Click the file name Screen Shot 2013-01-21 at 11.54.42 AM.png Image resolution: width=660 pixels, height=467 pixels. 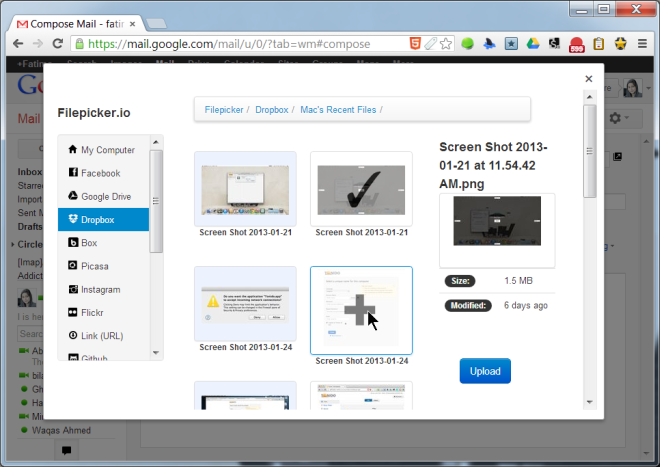[x=493, y=165]
